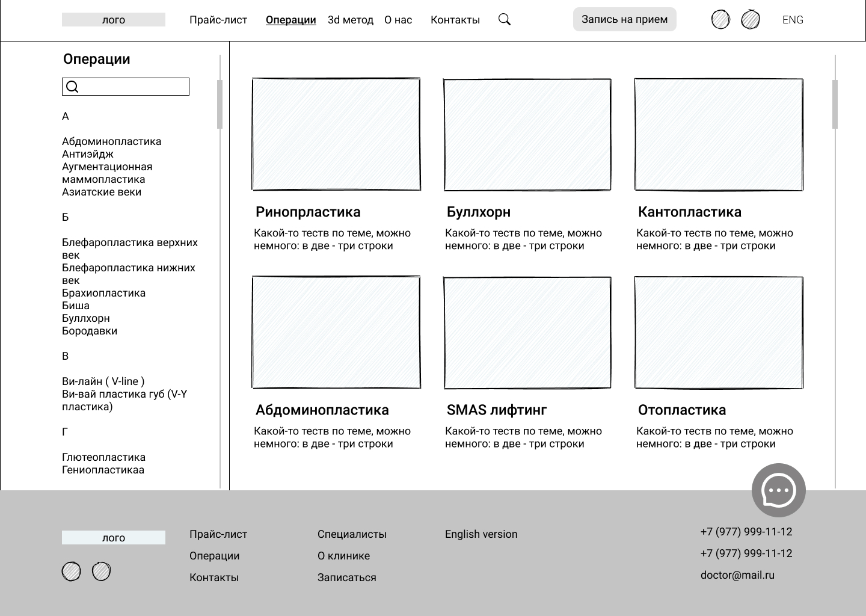Viewport: 866px width, 616px height.
Task: Select Абдоминопластика in the sidebar list
Action: tap(112, 141)
